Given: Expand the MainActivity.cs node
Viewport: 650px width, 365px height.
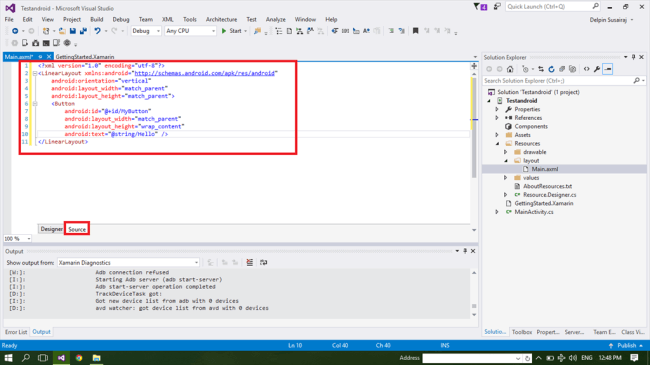Looking at the screenshot, I should pyautogui.click(x=497, y=212).
